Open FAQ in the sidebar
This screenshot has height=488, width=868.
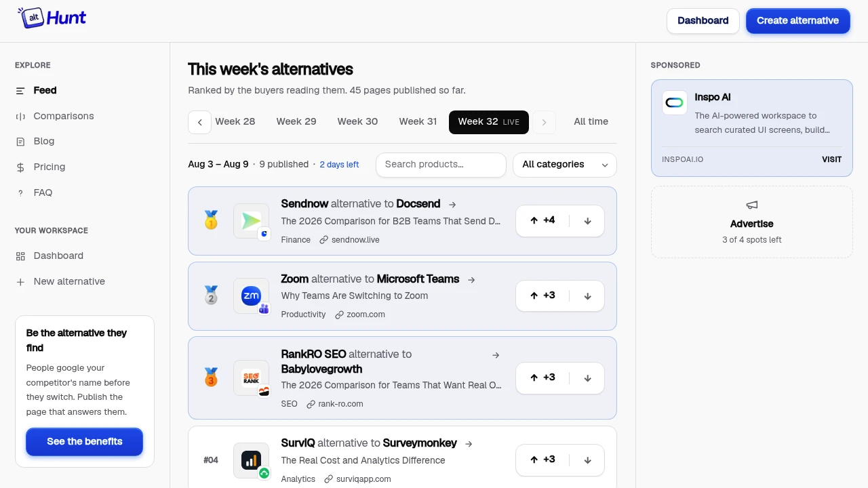(43, 193)
